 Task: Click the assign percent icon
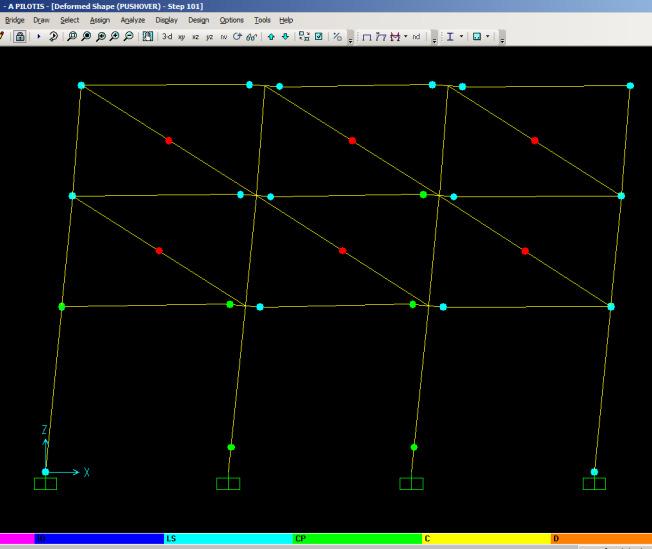(337, 37)
